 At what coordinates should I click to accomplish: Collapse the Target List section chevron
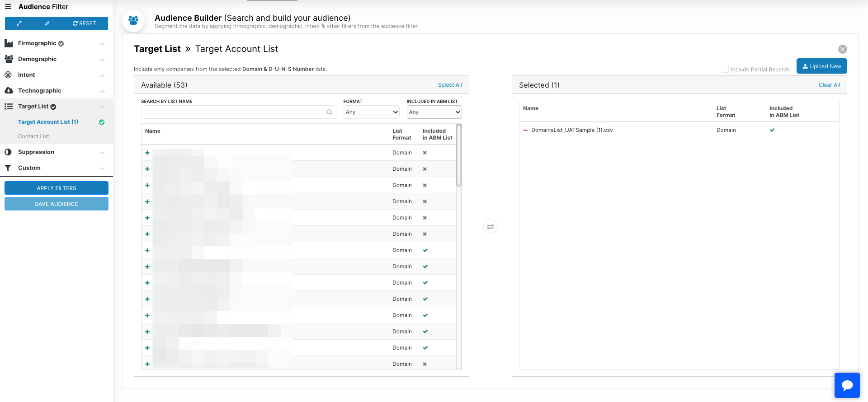102,107
